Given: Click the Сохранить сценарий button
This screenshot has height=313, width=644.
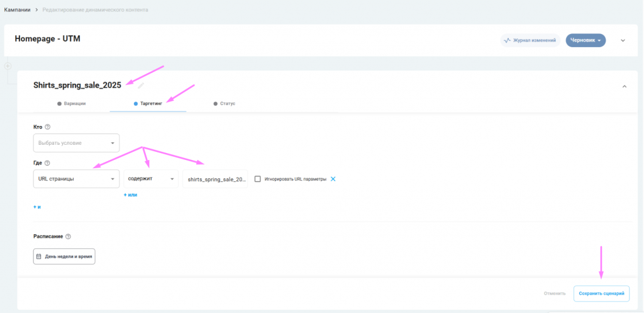Looking at the screenshot, I should tap(601, 293).
